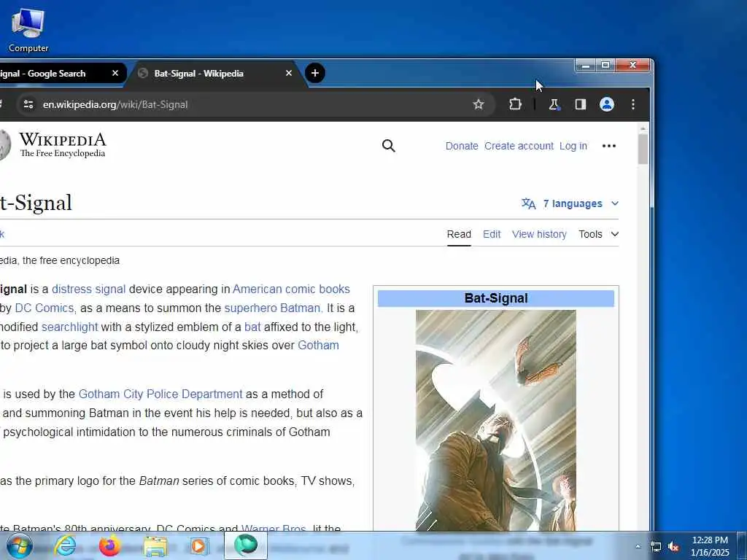The image size is (747, 560).
Task: Click the Log in link
Action: pyautogui.click(x=573, y=146)
